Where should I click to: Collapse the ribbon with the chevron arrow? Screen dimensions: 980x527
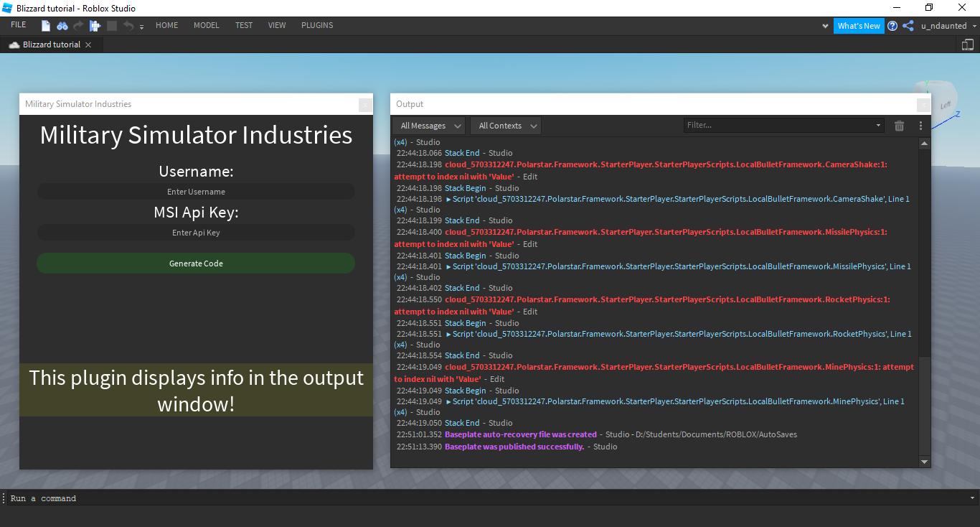pyautogui.click(x=825, y=26)
